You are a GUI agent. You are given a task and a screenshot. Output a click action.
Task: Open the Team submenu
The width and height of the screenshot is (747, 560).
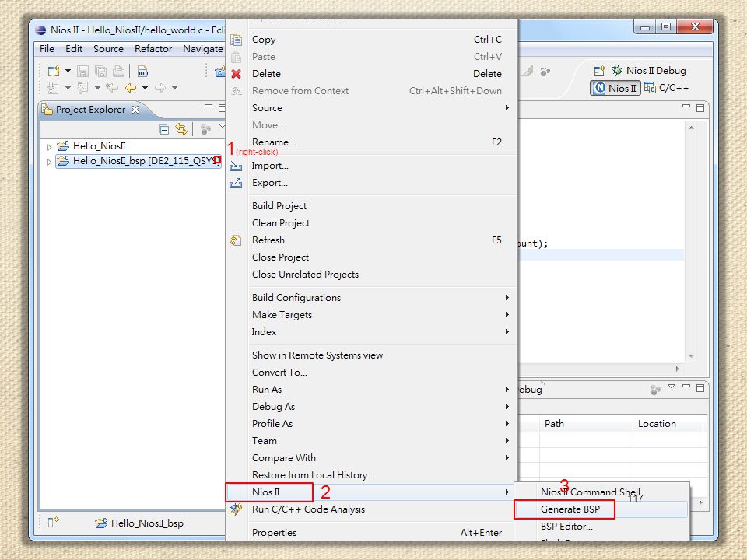tap(372, 441)
